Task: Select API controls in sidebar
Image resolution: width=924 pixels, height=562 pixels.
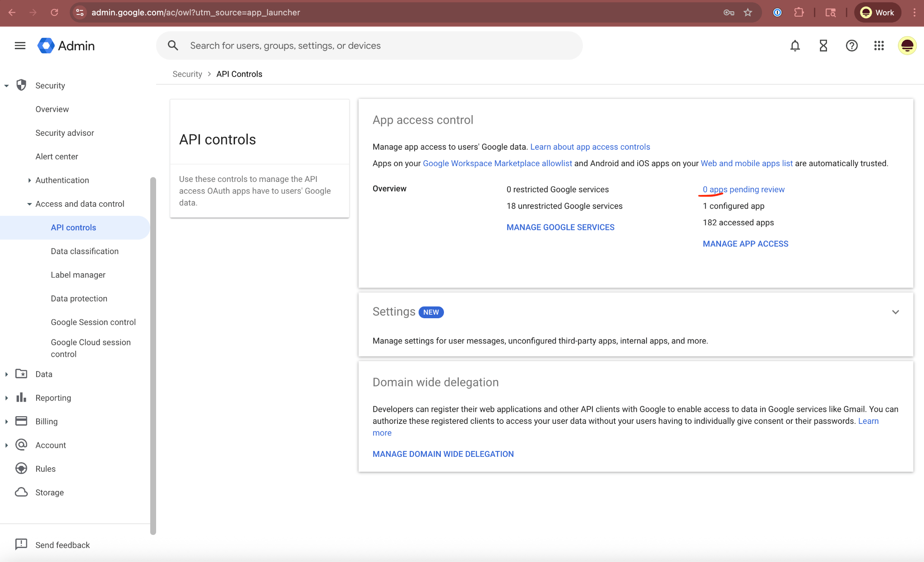Action: 74,228
